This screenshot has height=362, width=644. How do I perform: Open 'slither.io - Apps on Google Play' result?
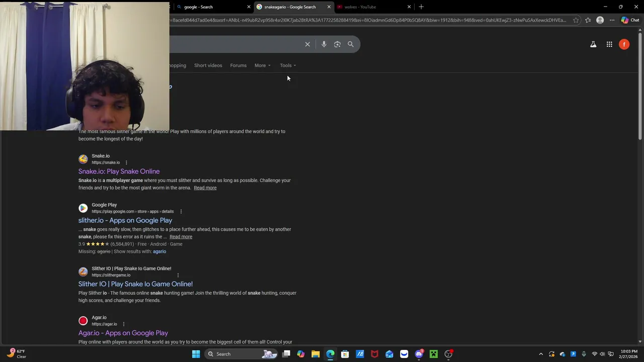(125, 220)
